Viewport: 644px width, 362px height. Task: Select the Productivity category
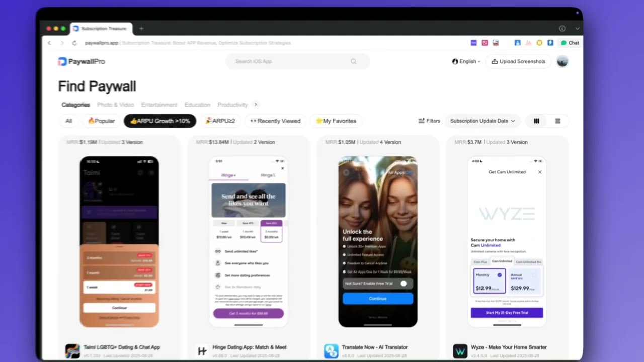click(x=232, y=105)
